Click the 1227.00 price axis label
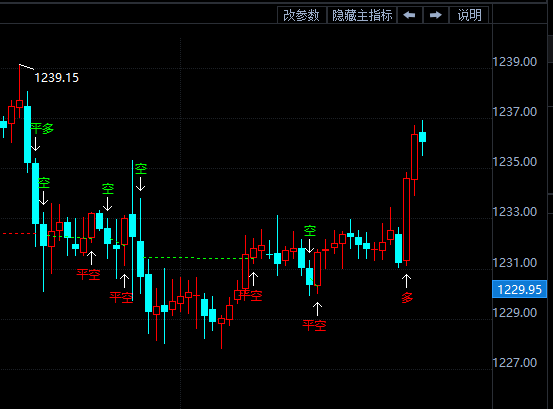Viewport: 553px width, 409px height. 515,362
